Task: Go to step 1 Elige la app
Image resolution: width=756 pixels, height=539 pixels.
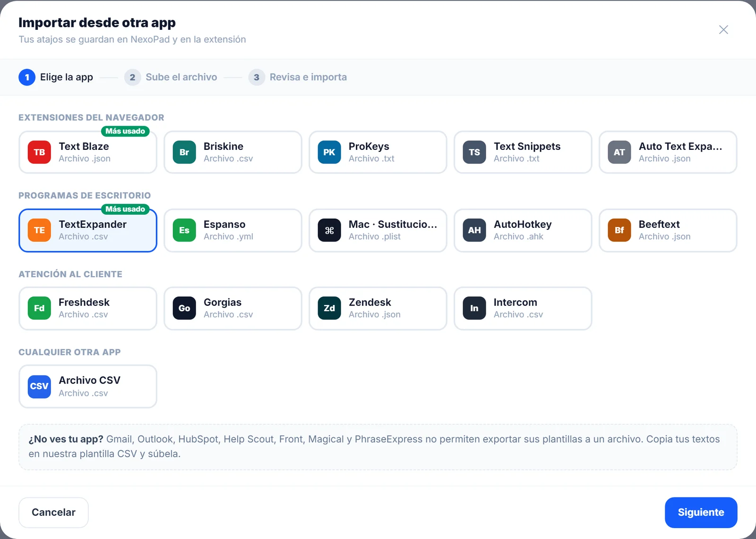Action: (x=56, y=77)
